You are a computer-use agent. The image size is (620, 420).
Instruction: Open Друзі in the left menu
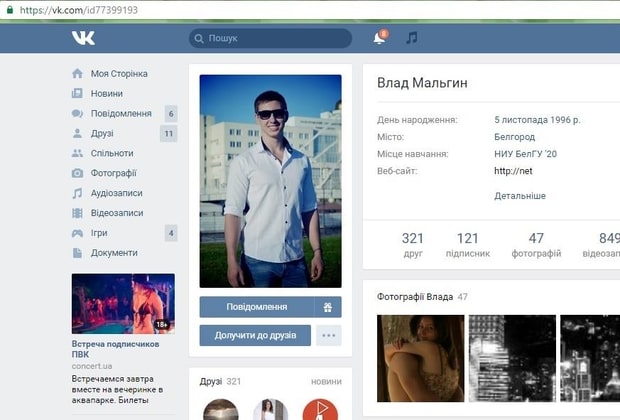tap(102, 133)
